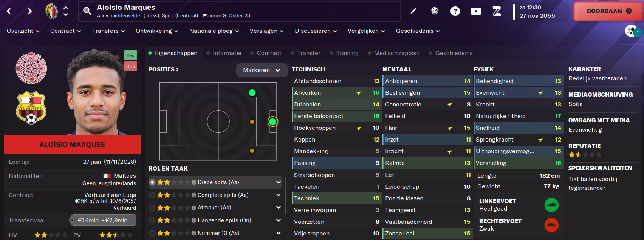The height and width of the screenshot is (240, 644).
Task: Click the pencil edit icon
Action: (x=413, y=11)
